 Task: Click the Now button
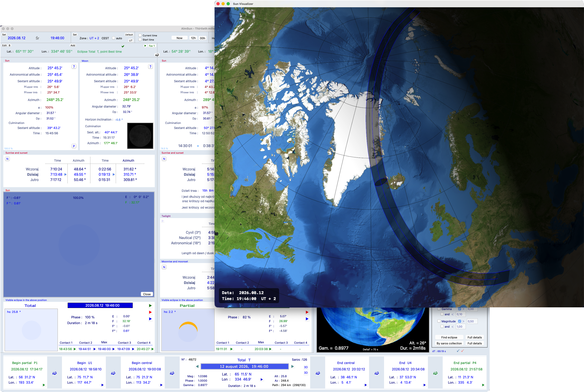pyautogui.click(x=179, y=38)
